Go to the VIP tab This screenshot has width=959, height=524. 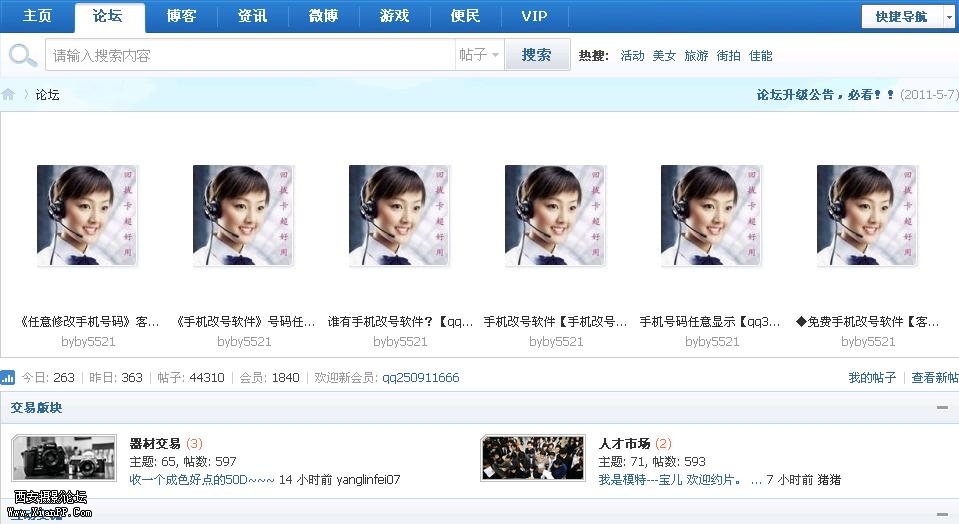(534, 17)
